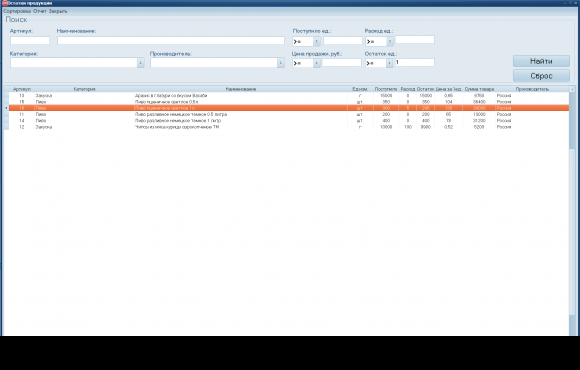Viewport: 580px width, 370px height.
Task: Open the Поступило ед. comparison operator dropdown
Action: pyautogui.click(x=317, y=41)
